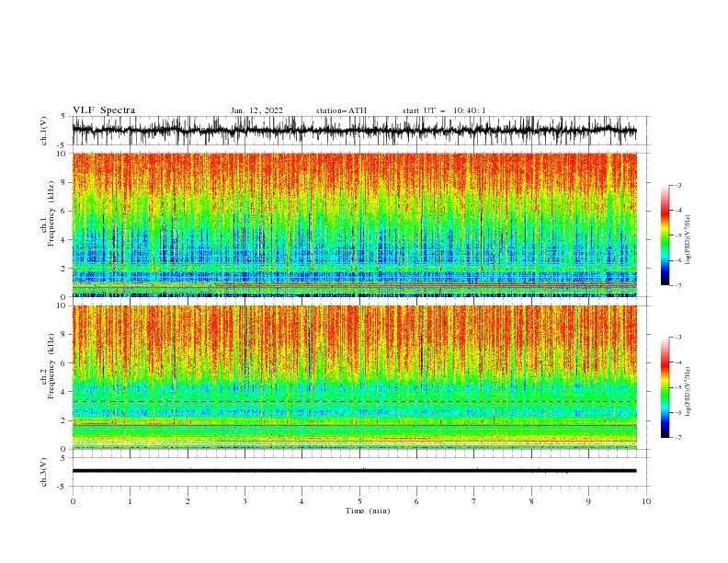Viewport: 728px width, 563px height.
Task: Click time axis tick label "7"
Action: [474, 501]
